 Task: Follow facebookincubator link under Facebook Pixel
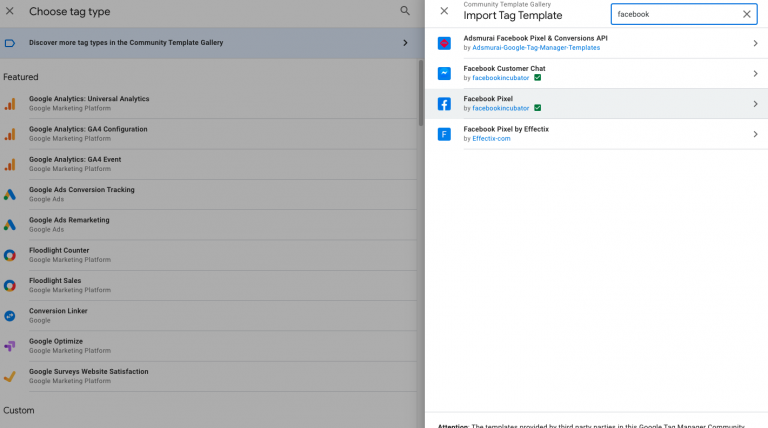point(501,108)
